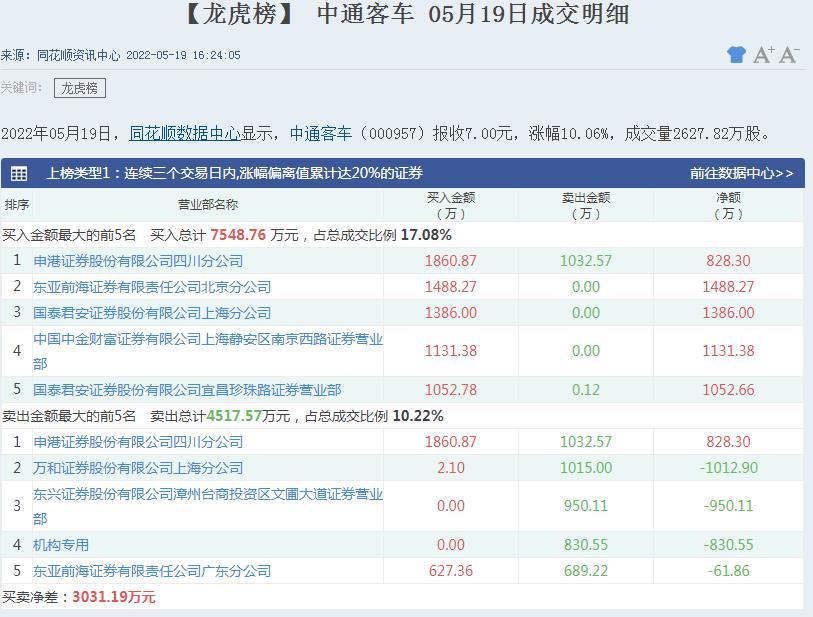The image size is (813, 617).
Task: Open the 中通客车 stock link
Action: coord(320,133)
